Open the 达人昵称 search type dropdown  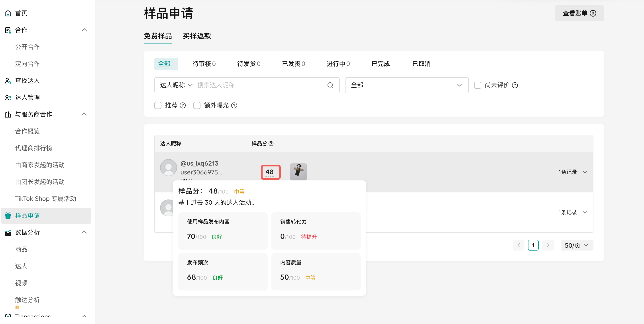pyautogui.click(x=176, y=85)
